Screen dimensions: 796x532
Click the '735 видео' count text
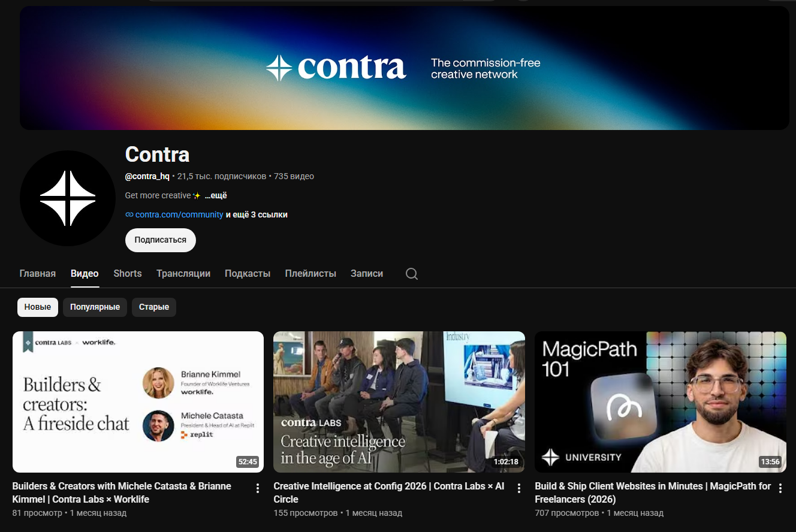[294, 177]
